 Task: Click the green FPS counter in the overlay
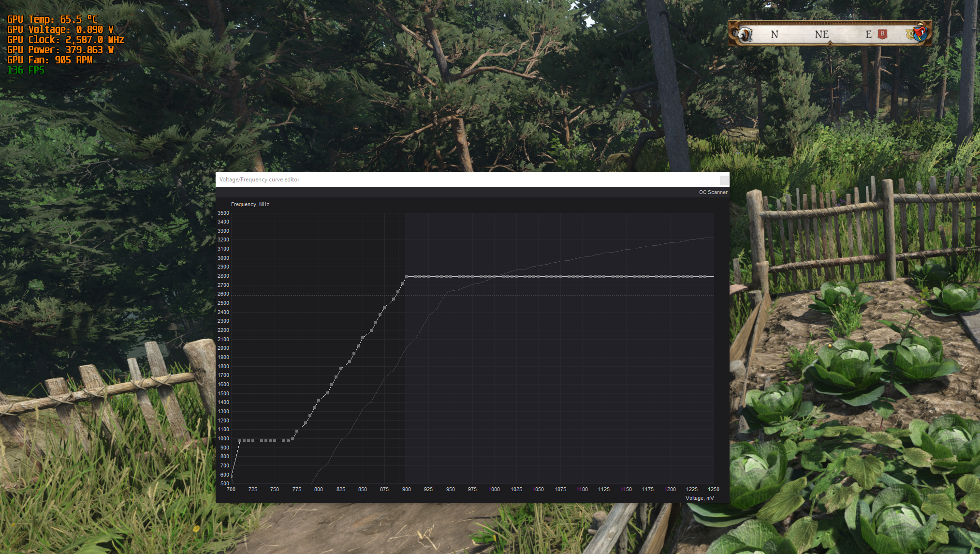26,71
